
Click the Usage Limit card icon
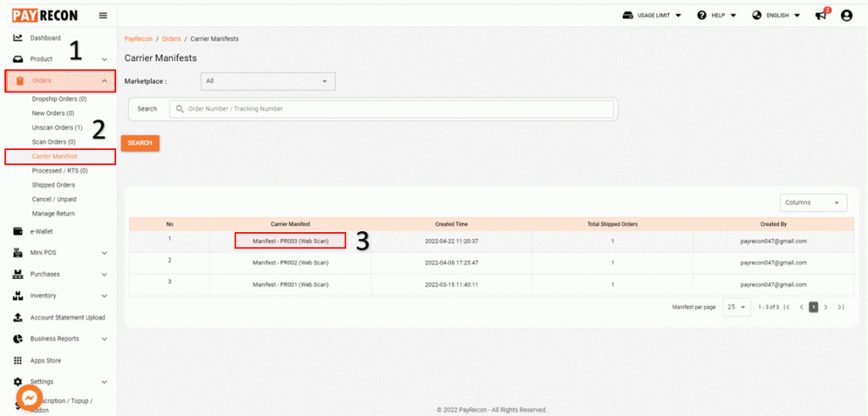pos(627,15)
